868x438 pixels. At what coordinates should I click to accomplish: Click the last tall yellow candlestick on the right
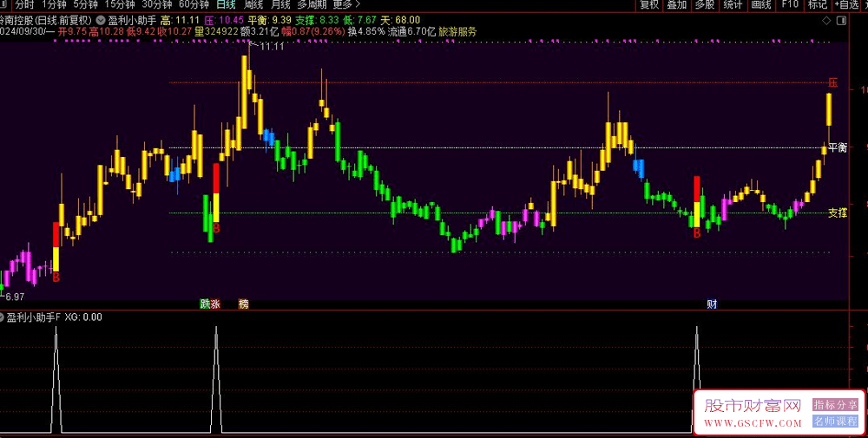[829, 109]
